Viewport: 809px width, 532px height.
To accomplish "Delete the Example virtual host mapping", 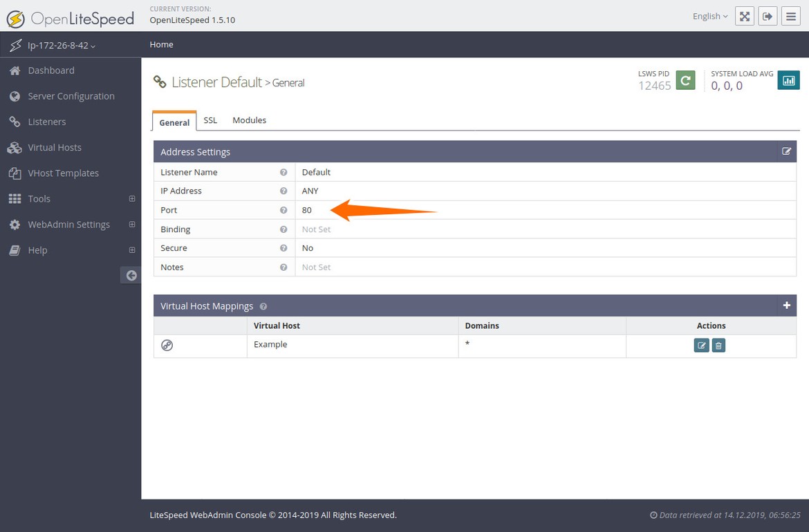I will point(718,345).
